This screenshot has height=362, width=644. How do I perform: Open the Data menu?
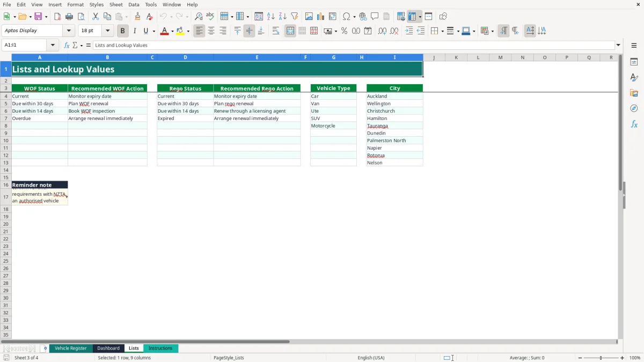click(x=134, y=4)
